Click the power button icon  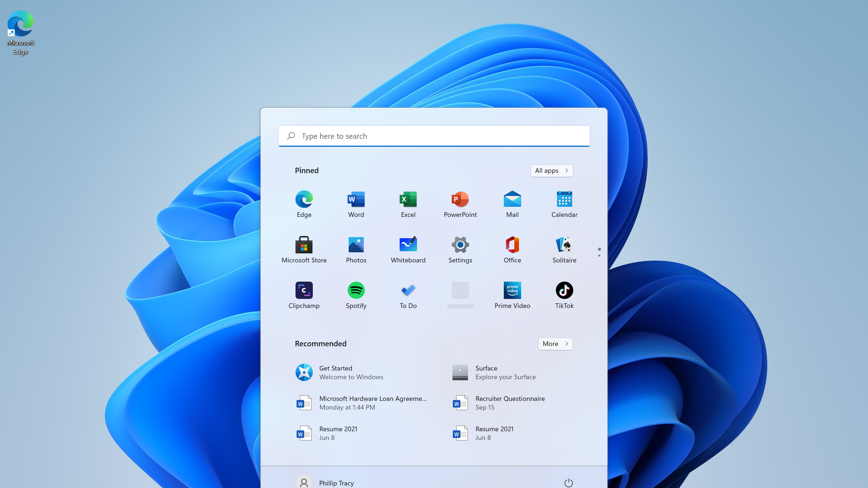569,483
